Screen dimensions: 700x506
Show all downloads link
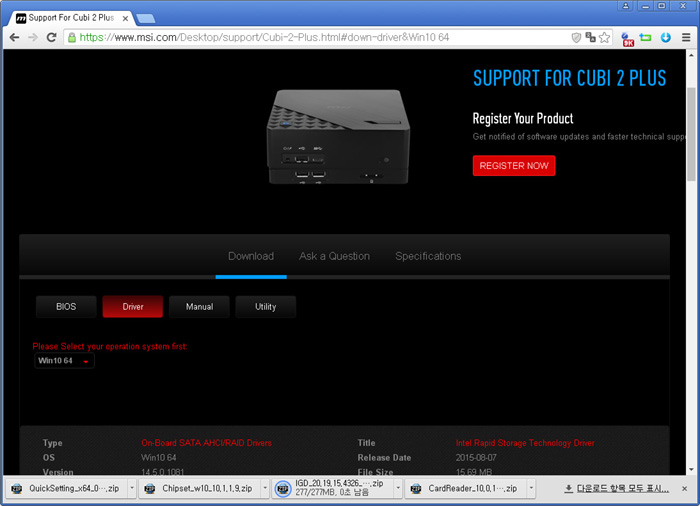pyautogui.click(x=617, y=489)
